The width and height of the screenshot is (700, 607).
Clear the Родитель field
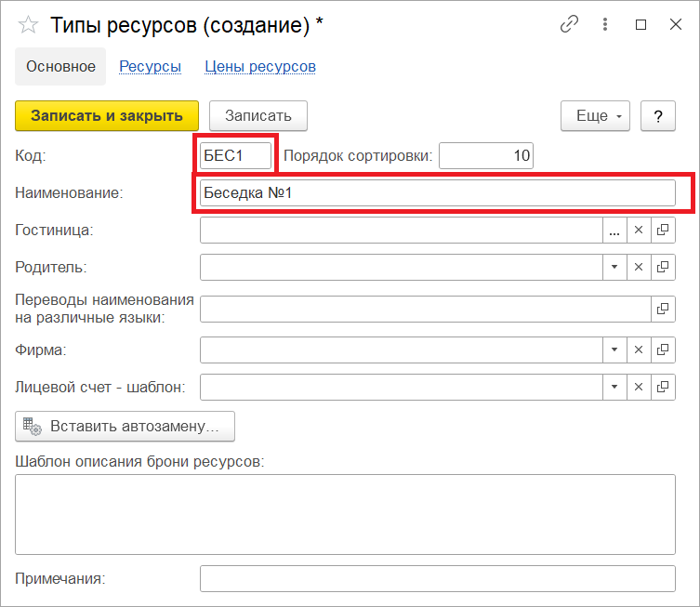pos(639,268)
